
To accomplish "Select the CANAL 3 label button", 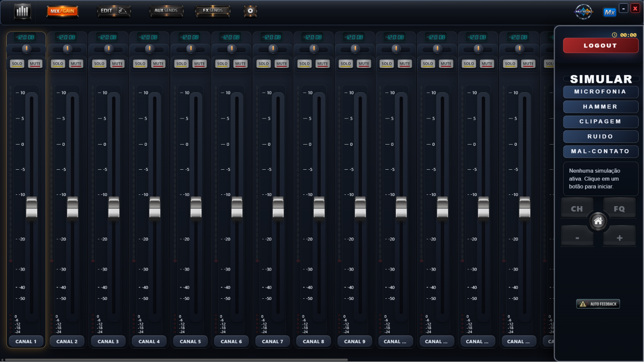I will pos(108,341).
